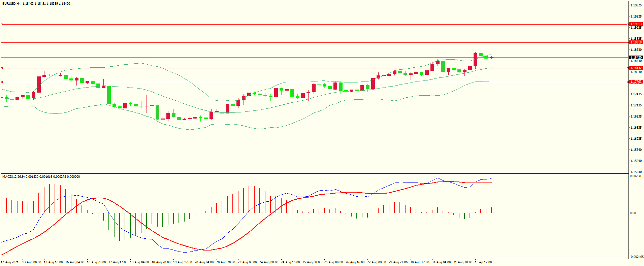The width and height of the screenshot is (644, 266).
Task: Click the divider between price chart and MACD
Action: pos(315,173)
